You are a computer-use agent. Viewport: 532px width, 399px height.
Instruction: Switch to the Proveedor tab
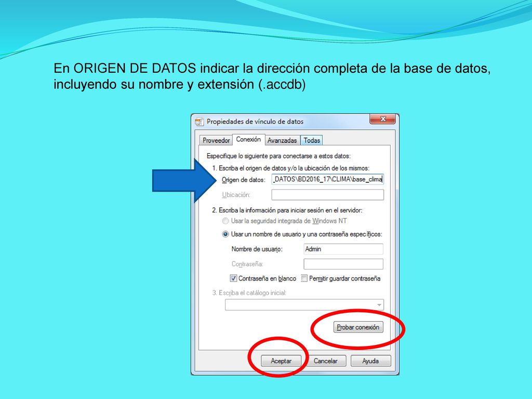(216, 140)
